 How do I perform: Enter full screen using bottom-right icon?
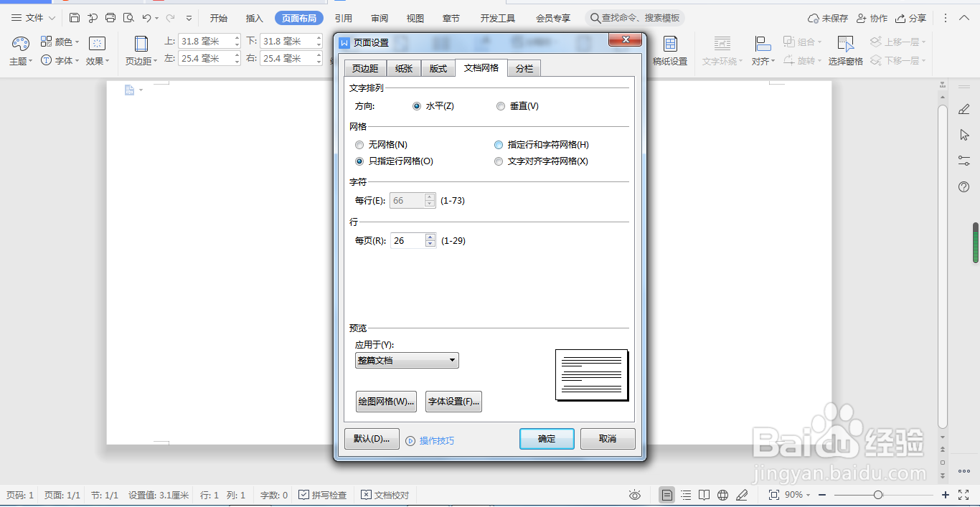(964, 495)
